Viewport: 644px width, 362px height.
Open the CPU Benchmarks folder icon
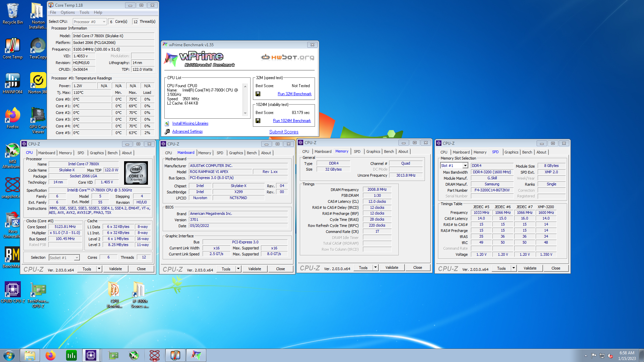point(114,295)
